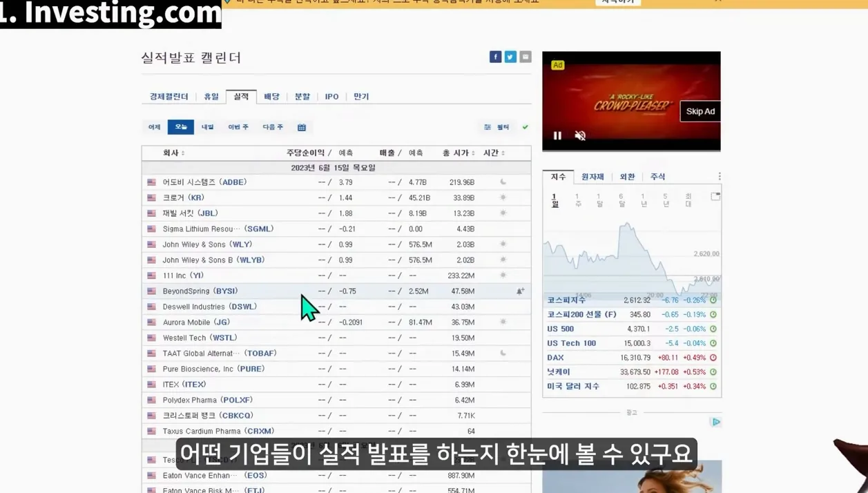Pause the video ad
Viewport: 868px width, 493px height.
pyautogui.click(x=557, y=135)
